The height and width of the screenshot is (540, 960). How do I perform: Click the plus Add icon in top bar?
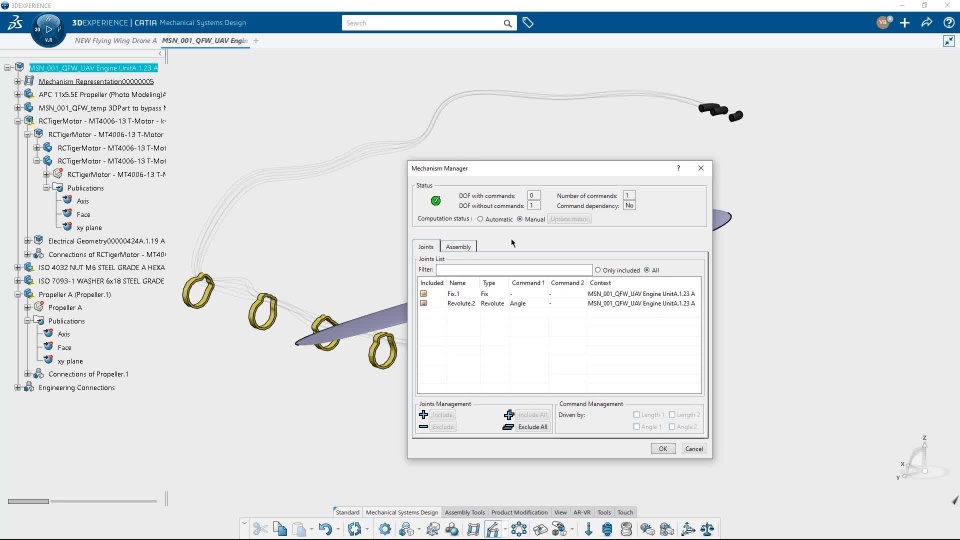[x=905, y=23]
